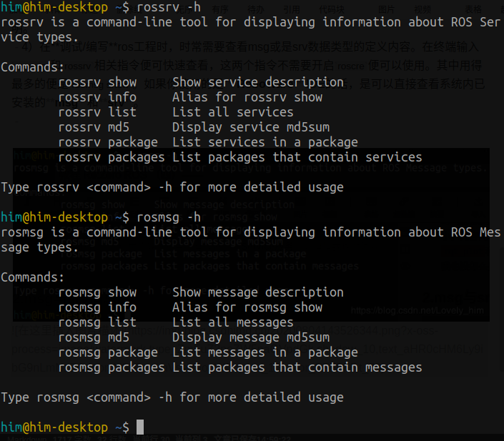The image size is (504, 441).
Task: Click 'Alias for rosmsg show' description
Action: [x=247, y=307]
